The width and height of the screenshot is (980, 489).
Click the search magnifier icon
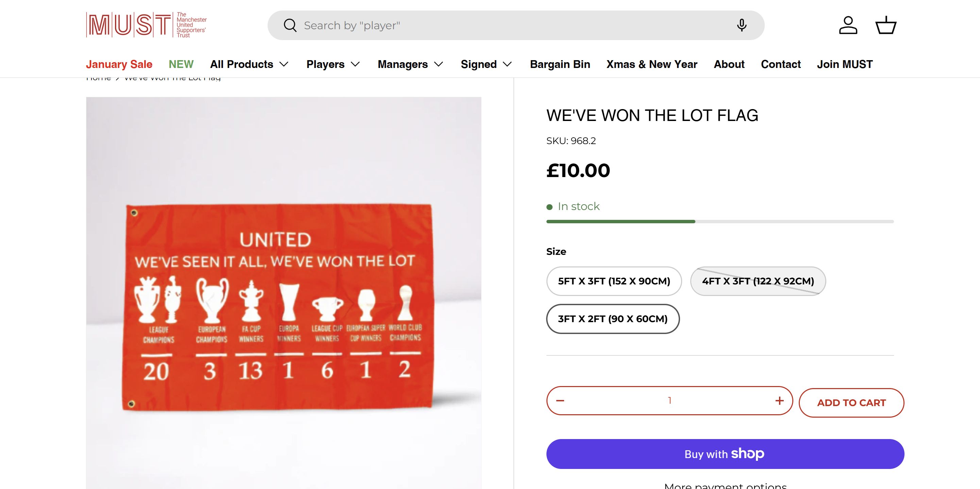tap(290, 25)
